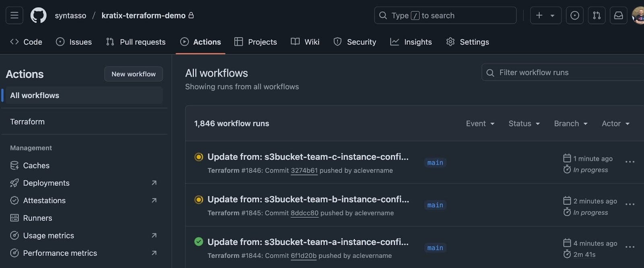Open Caches under Management
Image resolution: width=644 pixels, height=268 pixels.
pos(36,165)
